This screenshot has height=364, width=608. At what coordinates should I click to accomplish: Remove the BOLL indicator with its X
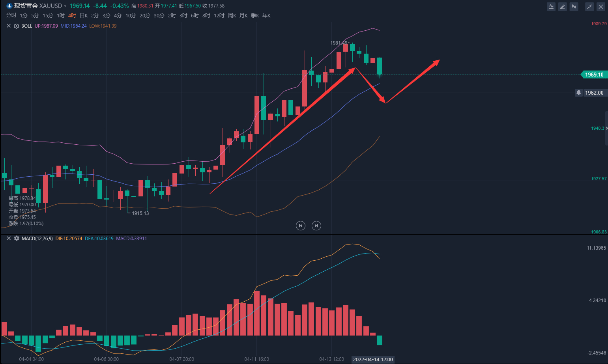[9, 26]
